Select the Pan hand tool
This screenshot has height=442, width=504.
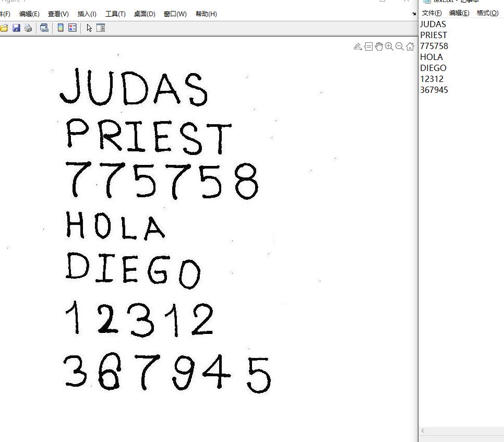(x=379, y=46)
